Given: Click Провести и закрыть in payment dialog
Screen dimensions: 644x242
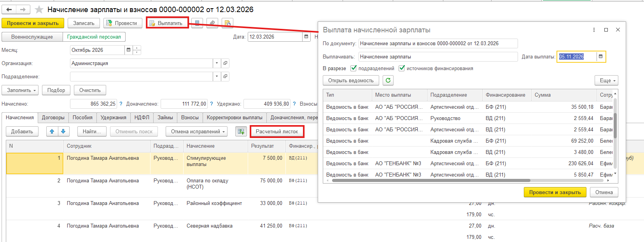Looking at the screenshot, I should pyautogui.click(x=555, y=192).
